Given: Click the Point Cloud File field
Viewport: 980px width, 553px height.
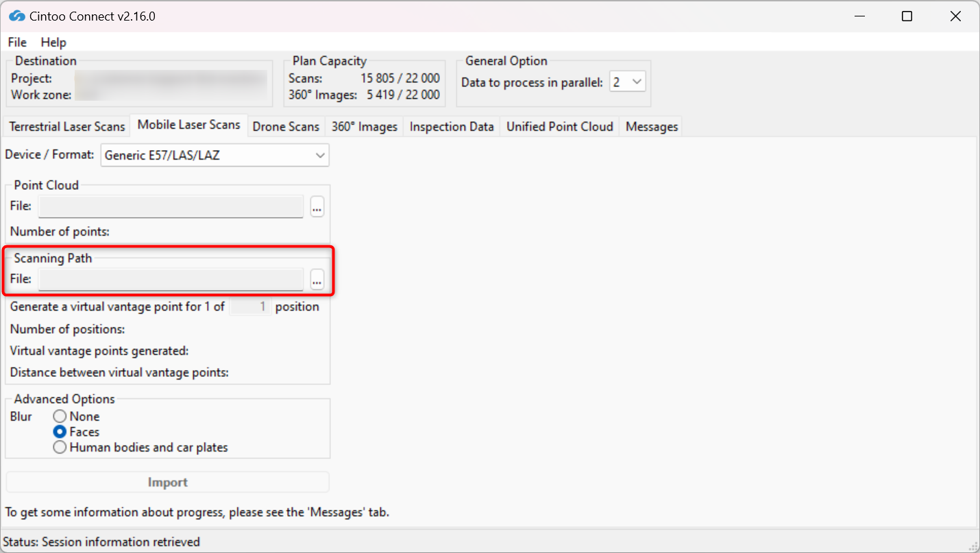Looking at the screenshot, I should point(171,206).
